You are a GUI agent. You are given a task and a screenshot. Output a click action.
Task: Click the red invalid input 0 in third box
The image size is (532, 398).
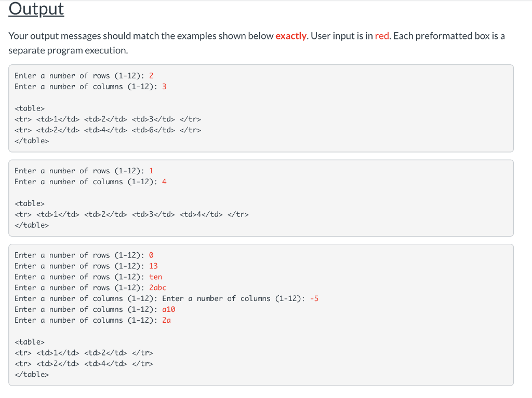pos(151,255)
